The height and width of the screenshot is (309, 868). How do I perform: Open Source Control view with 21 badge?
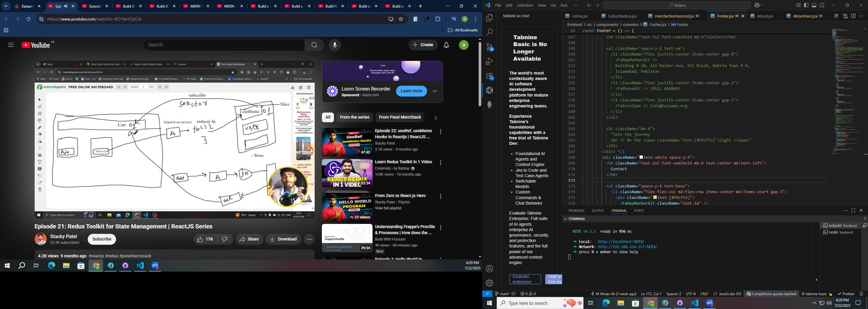point(489,47)
